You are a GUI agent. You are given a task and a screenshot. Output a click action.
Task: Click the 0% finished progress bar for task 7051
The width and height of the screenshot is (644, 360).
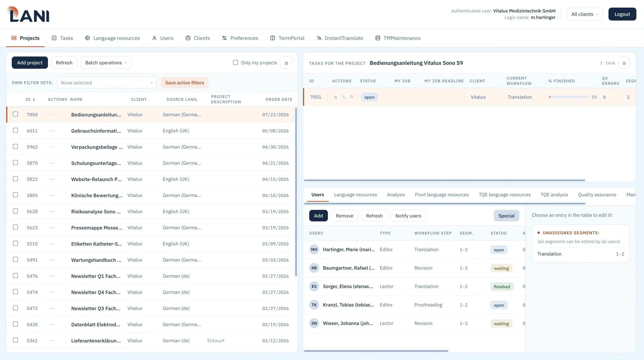569,97
